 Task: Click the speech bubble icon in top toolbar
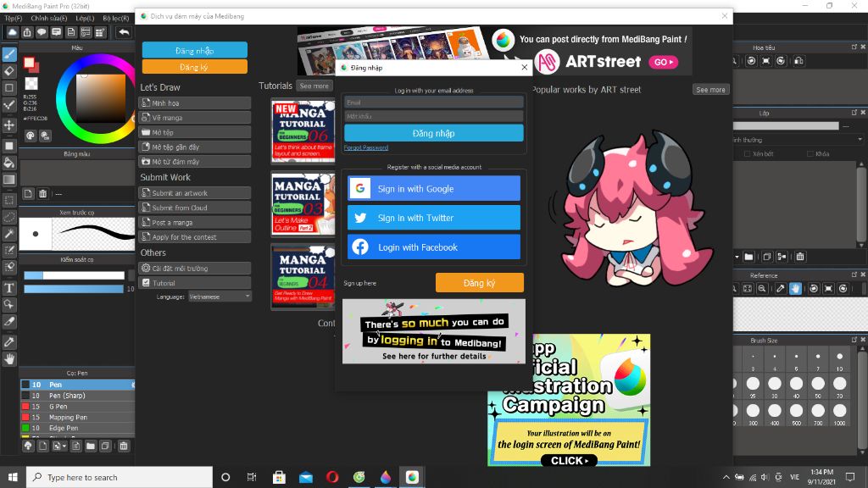[42, 32]
